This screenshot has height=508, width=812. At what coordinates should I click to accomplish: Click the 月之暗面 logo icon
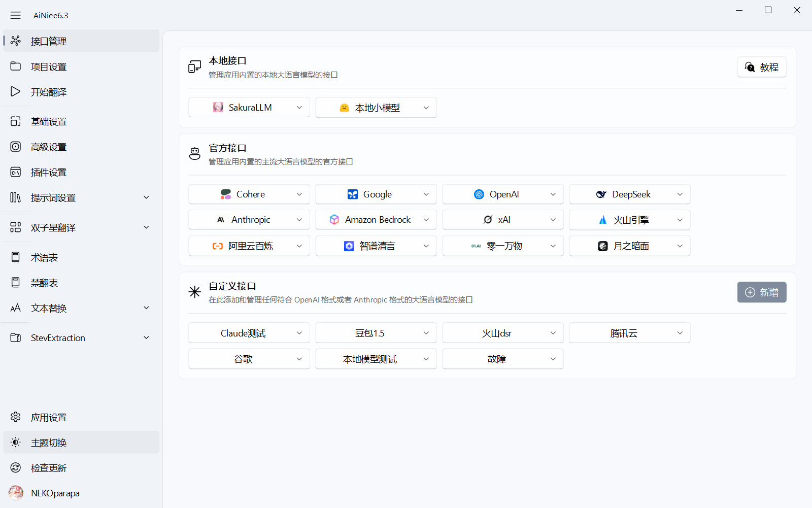pyautogui.click(x=603, y=246)
